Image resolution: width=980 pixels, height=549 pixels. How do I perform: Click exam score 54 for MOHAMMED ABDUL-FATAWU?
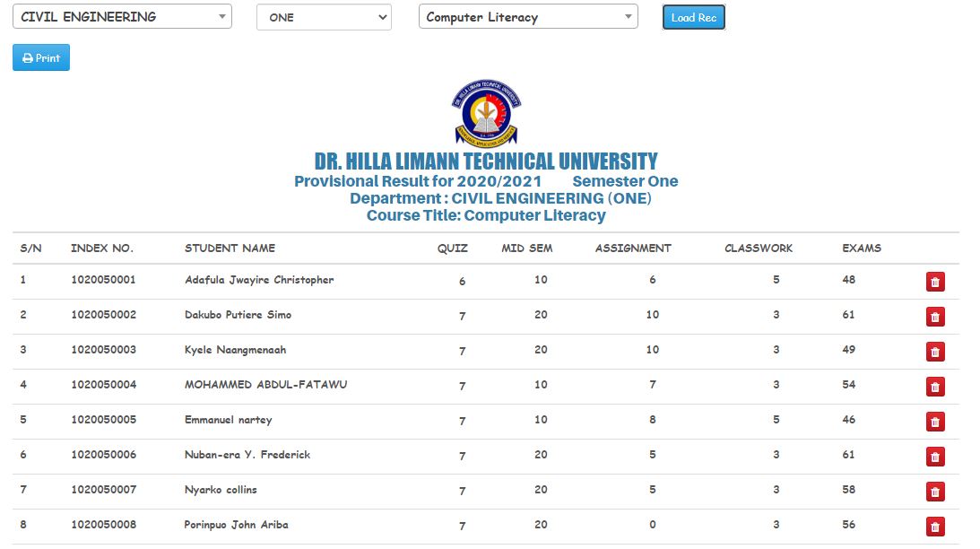pyautogui.click(x=849, y=385)
